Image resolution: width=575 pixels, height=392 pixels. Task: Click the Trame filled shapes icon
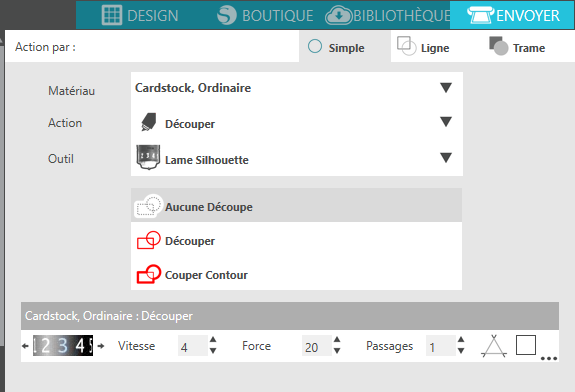pos(499,46)
